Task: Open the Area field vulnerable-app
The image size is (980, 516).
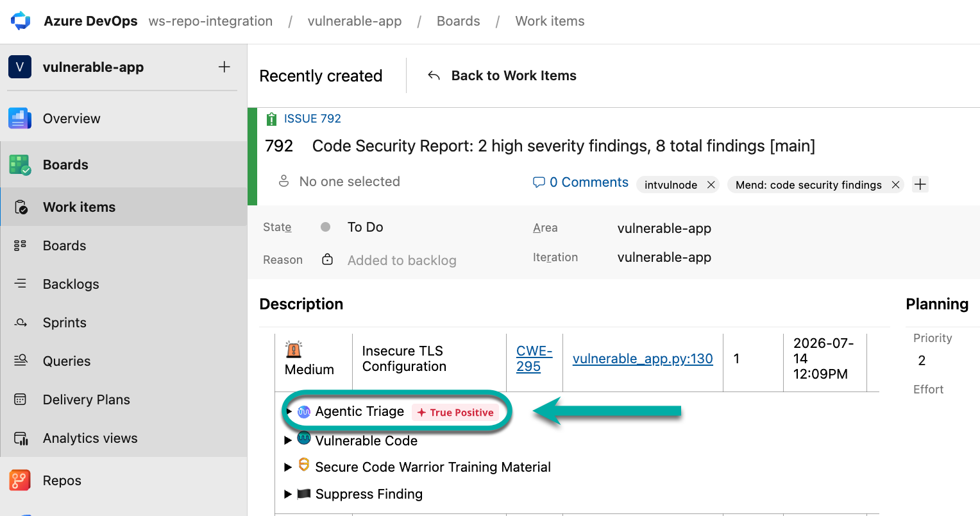Action: coord(664,228)
